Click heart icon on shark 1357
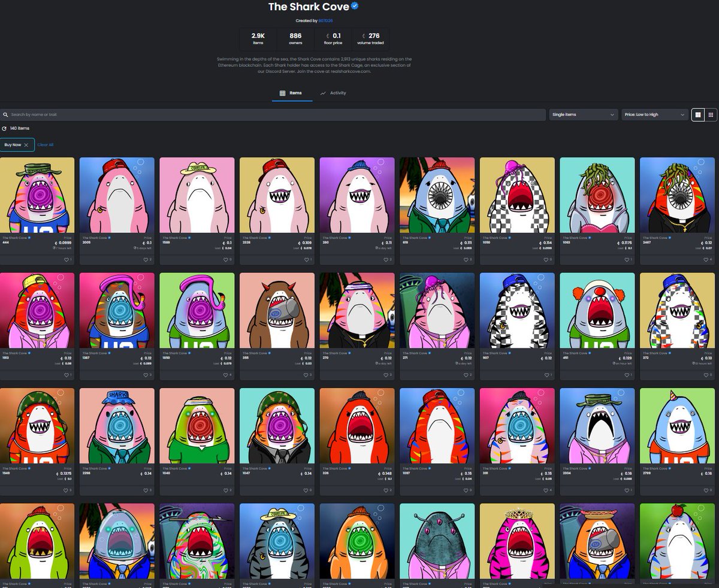719x588 pixels. pos(144,375)
